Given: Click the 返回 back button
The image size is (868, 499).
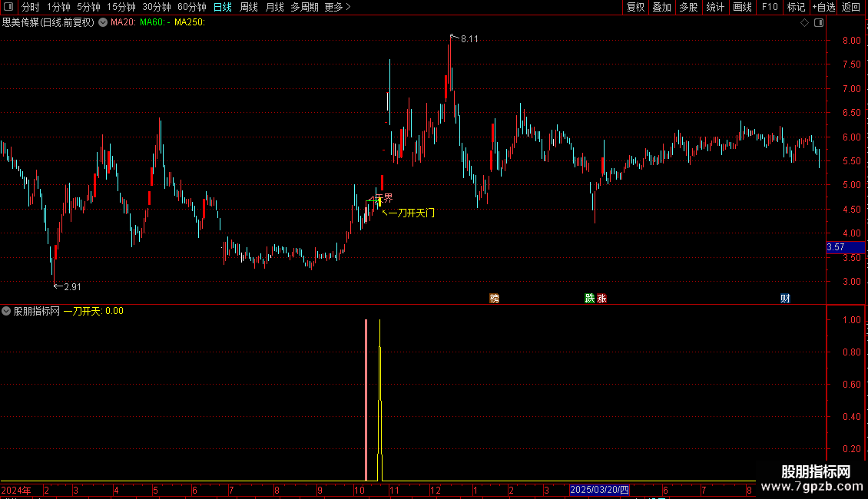Looking at the screenshot, I should tap(851, 7).
